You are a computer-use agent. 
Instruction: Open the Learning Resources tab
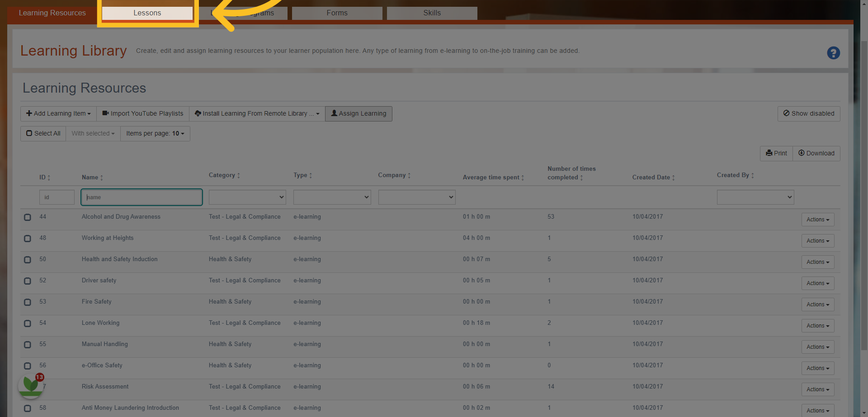tap(52, 13)
